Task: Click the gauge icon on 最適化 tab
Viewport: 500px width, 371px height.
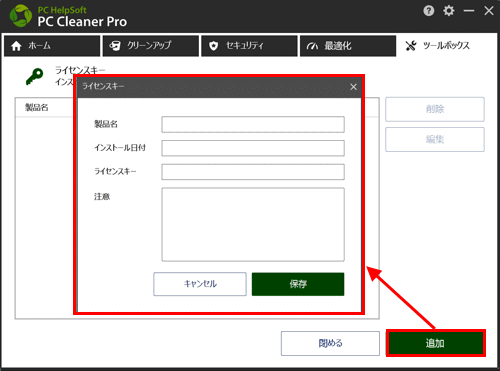Action: (312, 46)
